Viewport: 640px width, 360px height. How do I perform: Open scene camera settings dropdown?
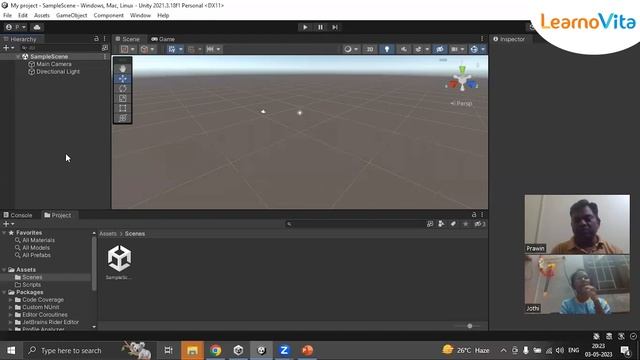(458, 49)
